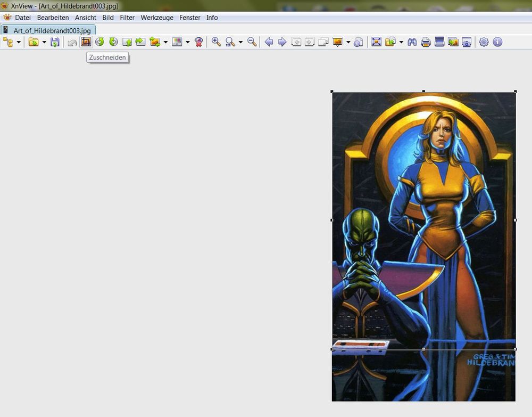Open the browser tree view icon

8,42
